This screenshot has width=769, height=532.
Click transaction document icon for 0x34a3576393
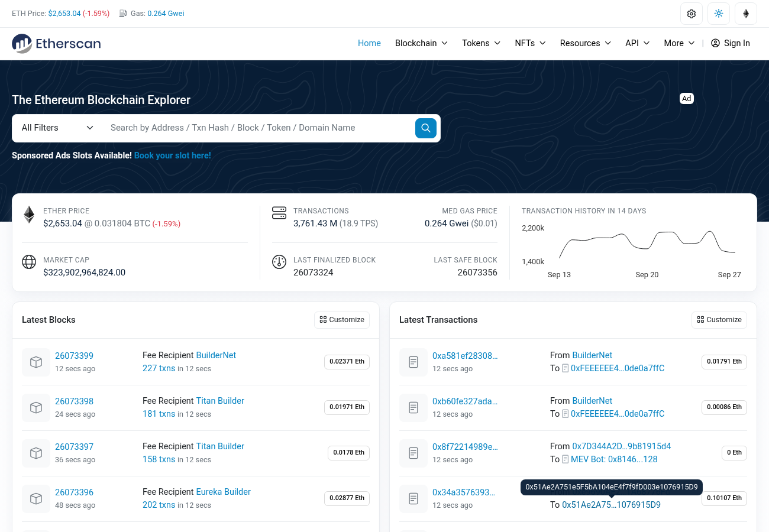[x=413, y=499]
